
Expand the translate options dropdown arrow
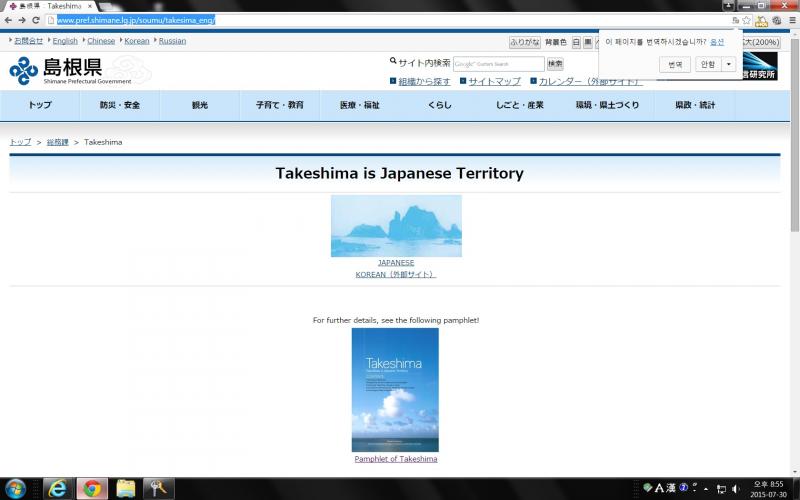(729, 64)
